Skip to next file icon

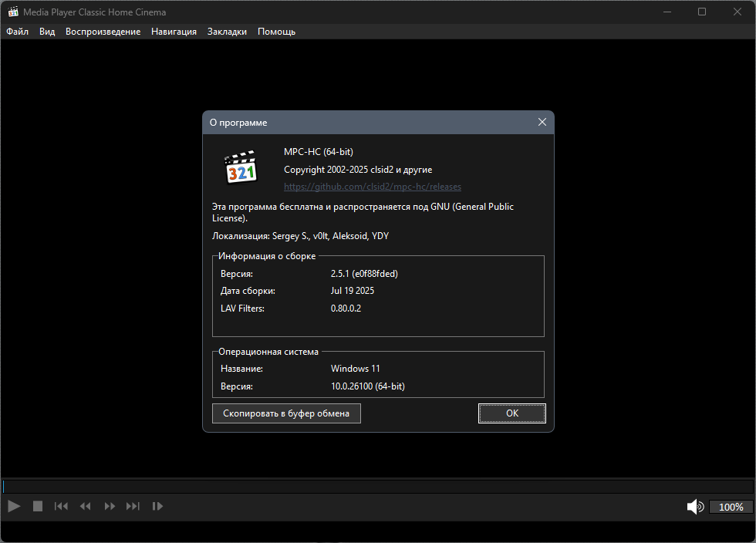coord(133,506)
